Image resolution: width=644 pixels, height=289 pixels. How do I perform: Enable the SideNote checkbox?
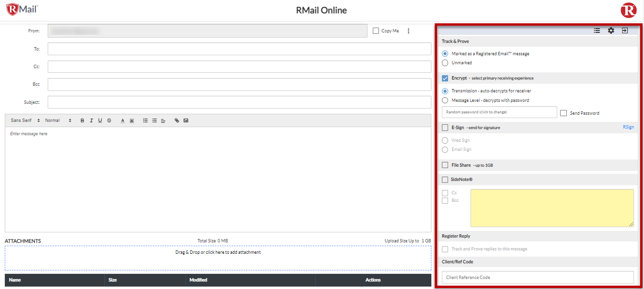coord(445,179)
